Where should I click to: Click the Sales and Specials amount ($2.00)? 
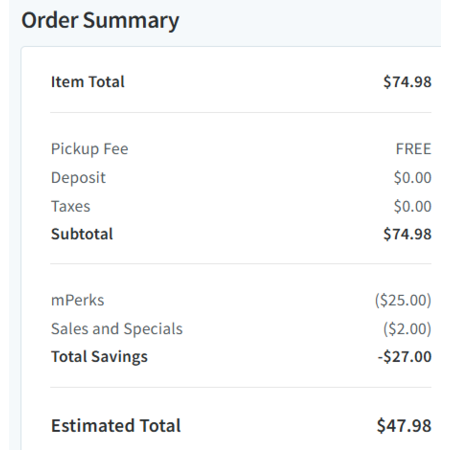(x=407, y=329)
